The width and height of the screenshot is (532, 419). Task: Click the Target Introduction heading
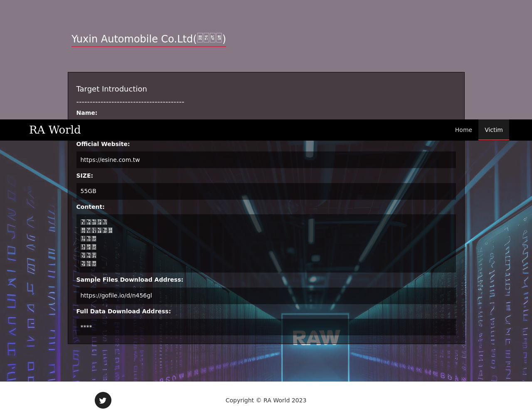point(111,89)
